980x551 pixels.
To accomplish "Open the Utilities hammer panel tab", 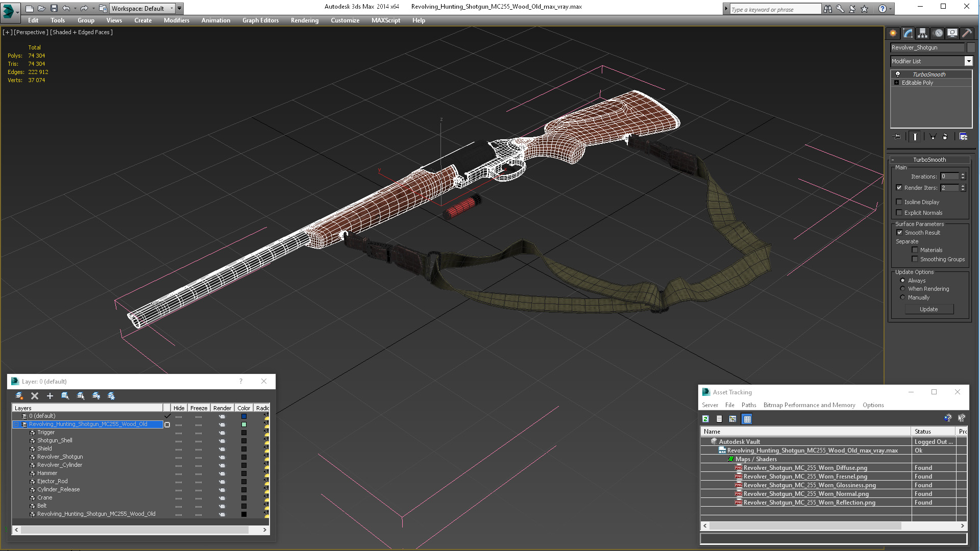I will (967, 33).
